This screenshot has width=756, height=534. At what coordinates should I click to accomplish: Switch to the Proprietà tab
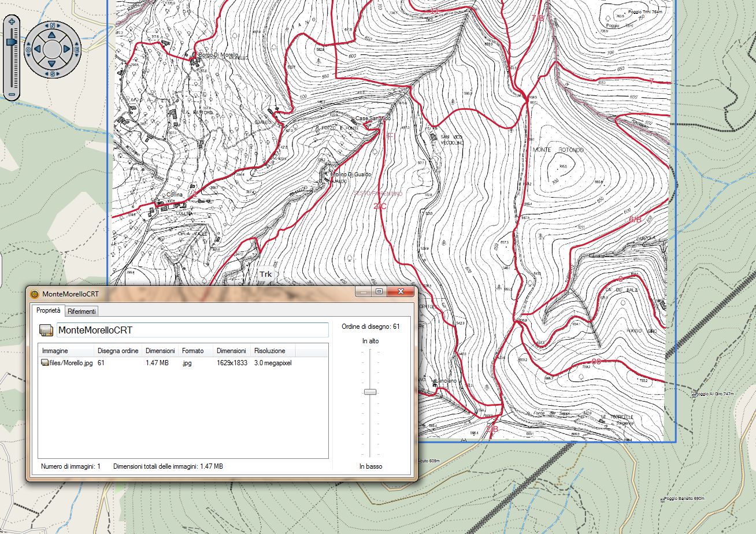pyautogui.click(x=49, y=310)
